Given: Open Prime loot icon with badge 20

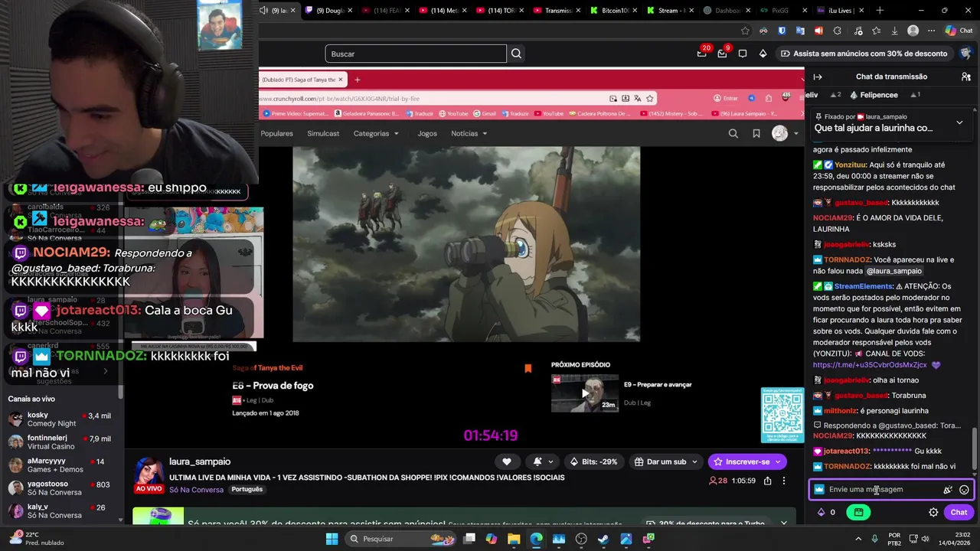Looking at the screenshot, I should [701, 54].
